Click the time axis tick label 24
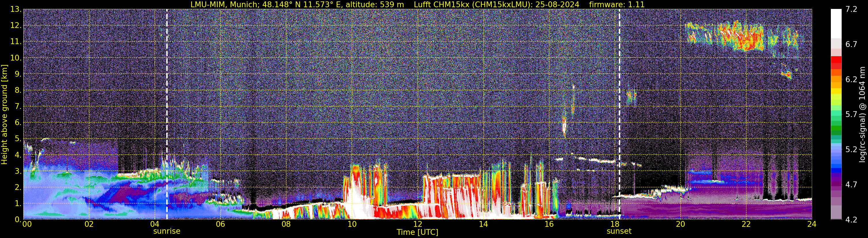 (x=812, y=224)
